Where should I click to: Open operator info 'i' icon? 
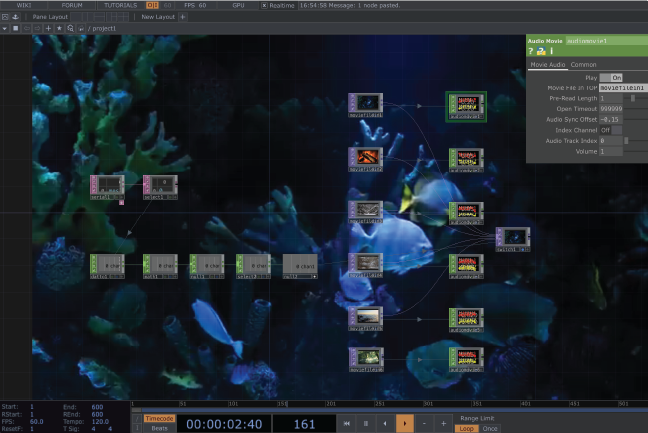coord(551,51)
